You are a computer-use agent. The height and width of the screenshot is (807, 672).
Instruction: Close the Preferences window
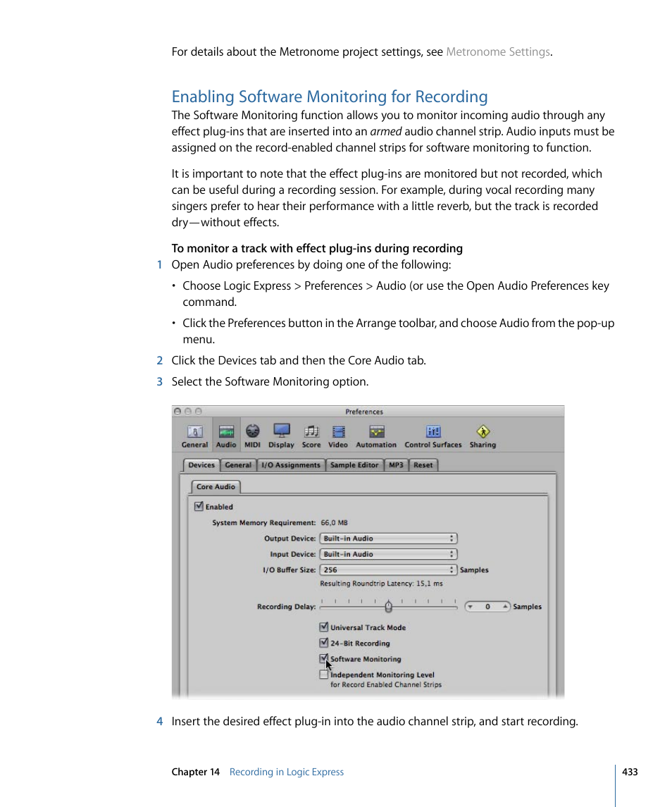[x=178, y=411]
